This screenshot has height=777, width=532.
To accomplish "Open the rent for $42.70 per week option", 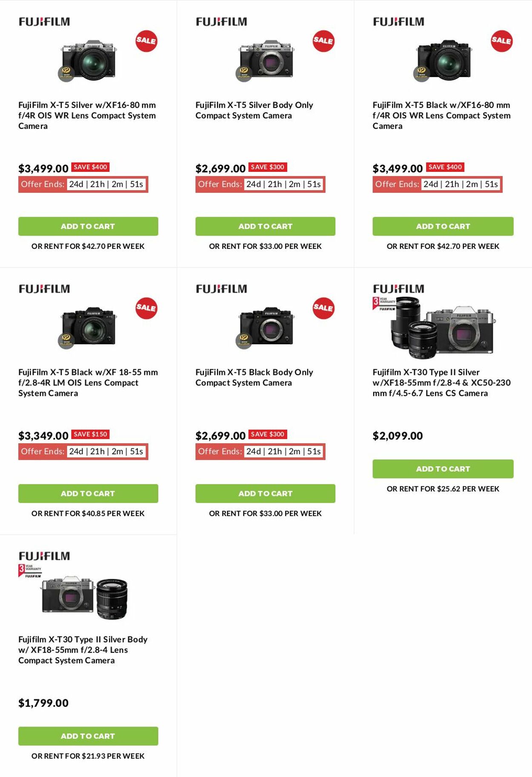I will click(x=88, y=246).
